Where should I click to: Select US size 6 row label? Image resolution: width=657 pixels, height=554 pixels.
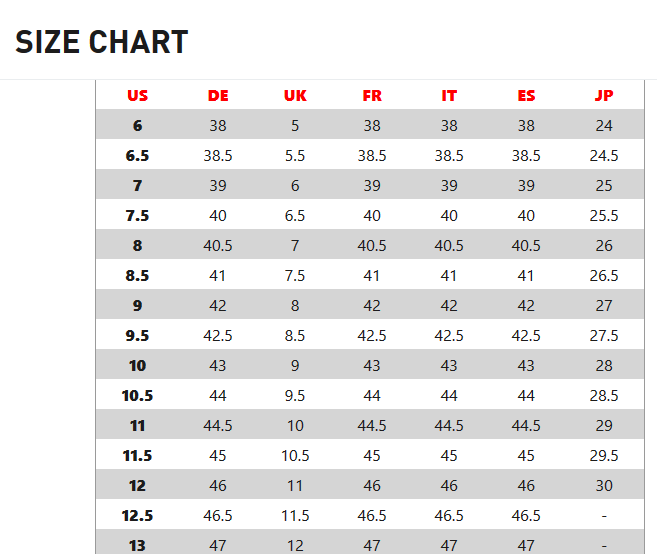click(137, 125)
